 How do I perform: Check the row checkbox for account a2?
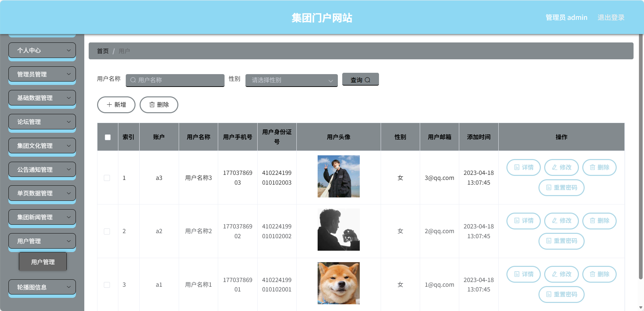click(x=107, y=231)
